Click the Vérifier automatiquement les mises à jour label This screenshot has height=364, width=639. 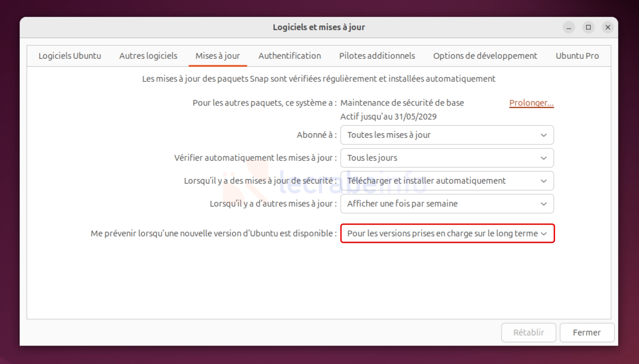click(x=255, y=158)
